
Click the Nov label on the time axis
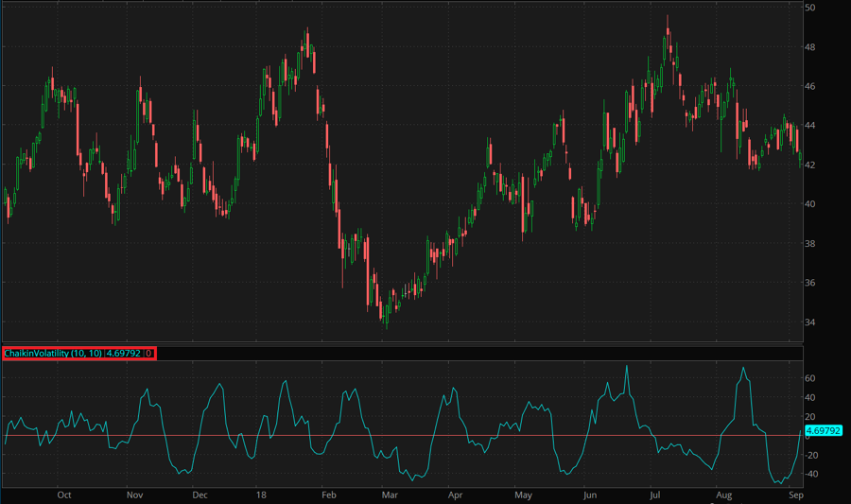[134, 495]
